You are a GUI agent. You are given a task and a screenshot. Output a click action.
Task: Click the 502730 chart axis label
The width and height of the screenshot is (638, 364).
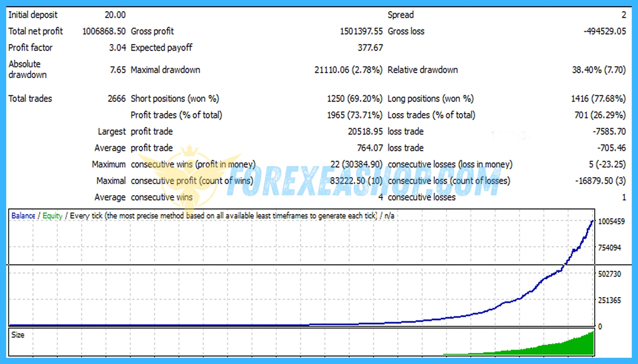pos(609,274)
